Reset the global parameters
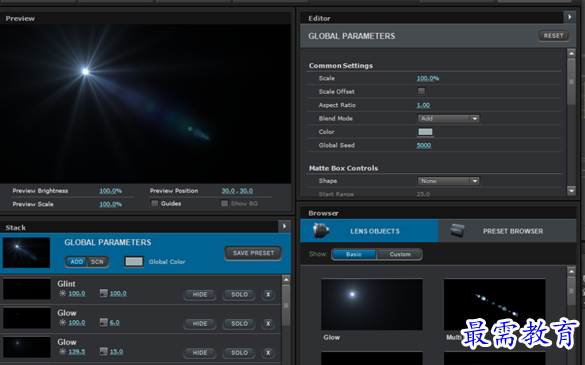 click(553, 36)
